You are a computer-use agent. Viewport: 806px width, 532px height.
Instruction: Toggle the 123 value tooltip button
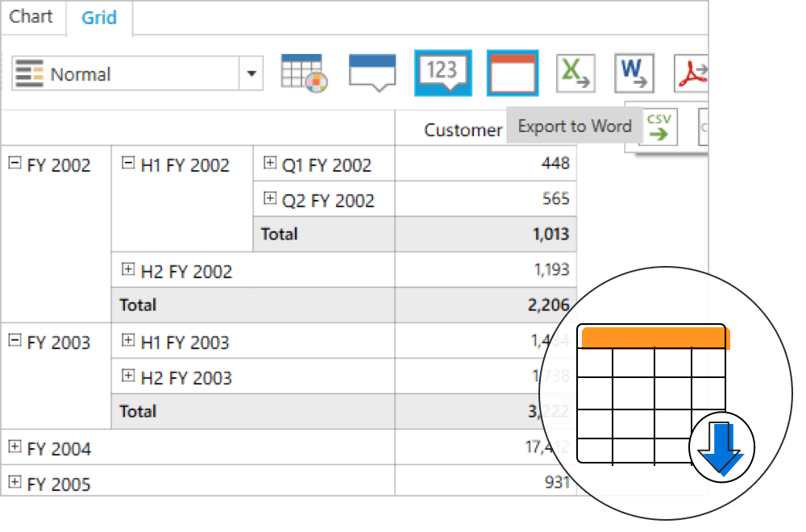click(442, 73)
